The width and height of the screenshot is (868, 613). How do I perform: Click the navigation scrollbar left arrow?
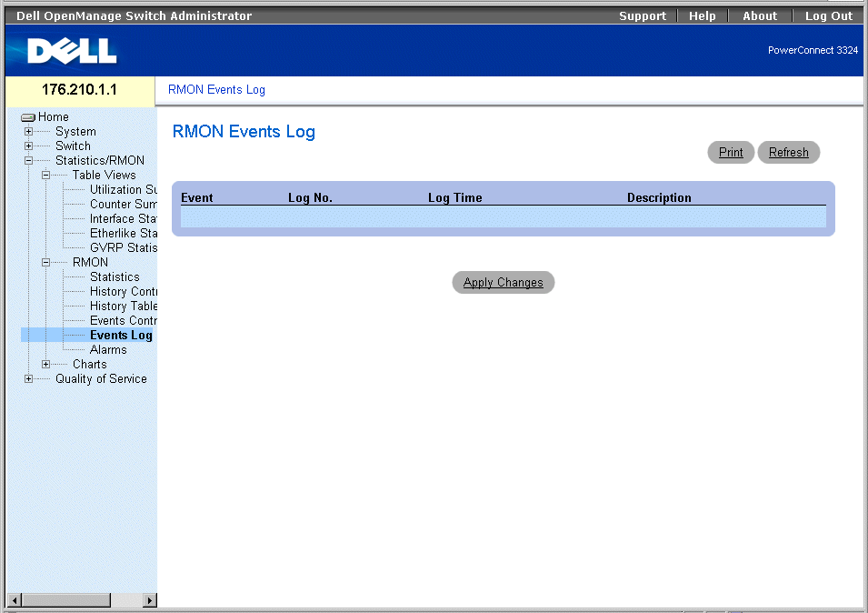coord(15,600)
